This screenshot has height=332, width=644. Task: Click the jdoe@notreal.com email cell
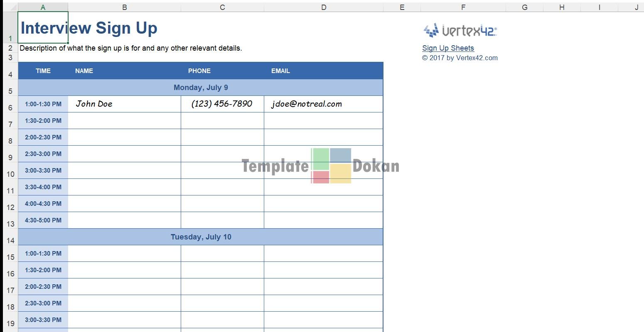323,104
